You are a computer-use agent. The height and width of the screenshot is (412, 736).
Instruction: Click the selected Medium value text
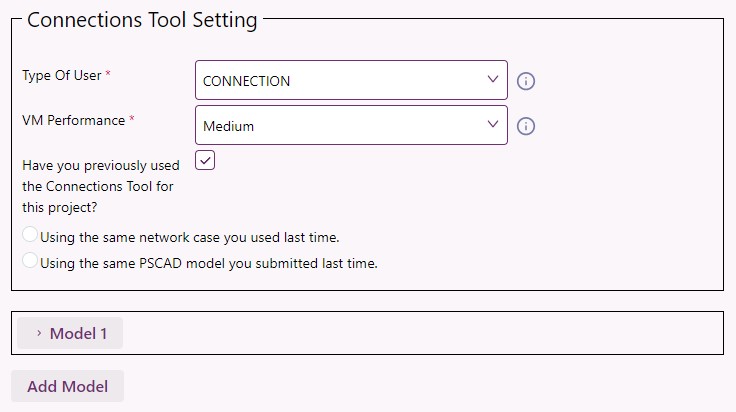click(229, 126)
